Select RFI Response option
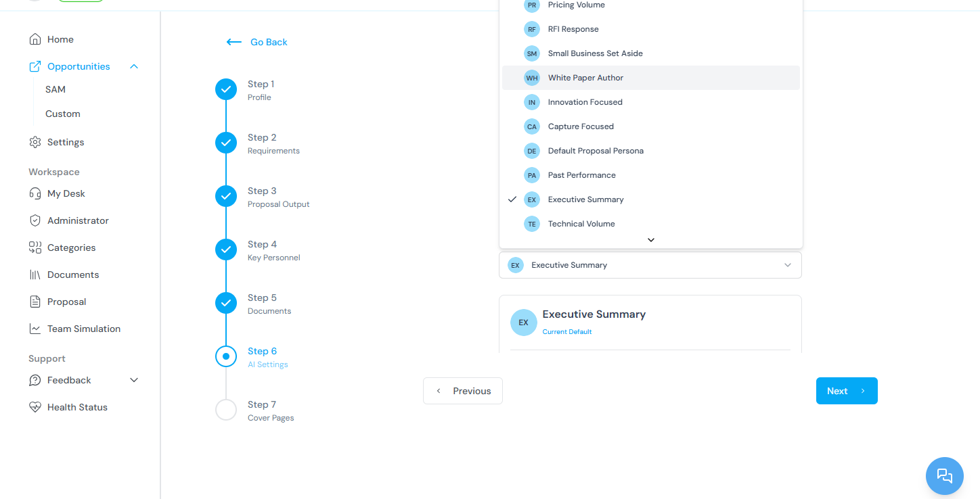 pyautogui.click(x=651, y=29)
